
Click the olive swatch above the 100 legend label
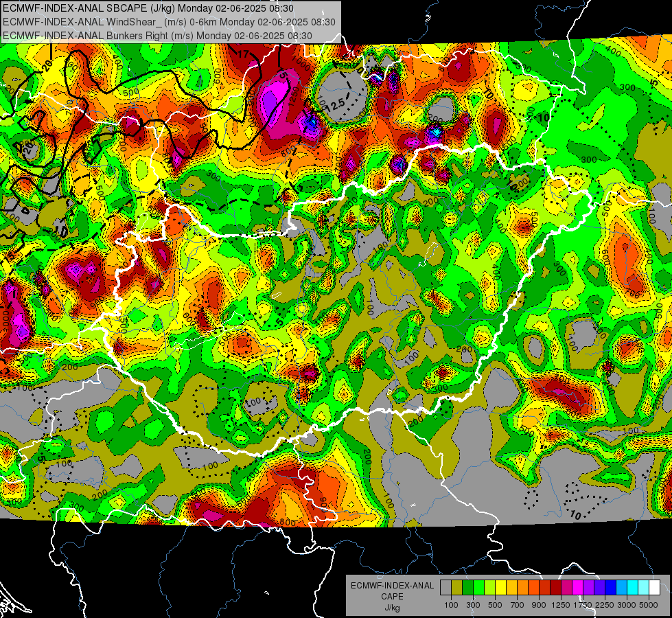coord(457,587)
